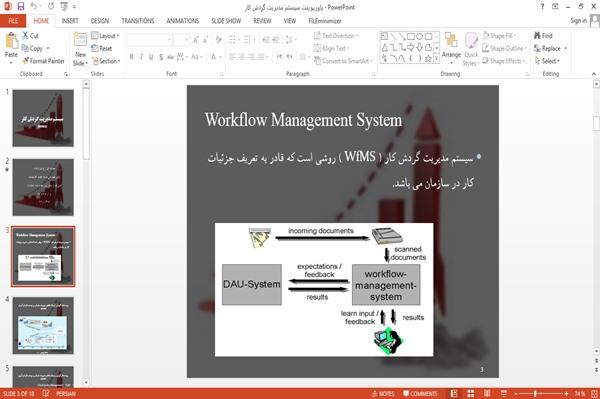600x399 pixels.
Task: Click the Paste clipboard icon
Action: coord(11,41)
